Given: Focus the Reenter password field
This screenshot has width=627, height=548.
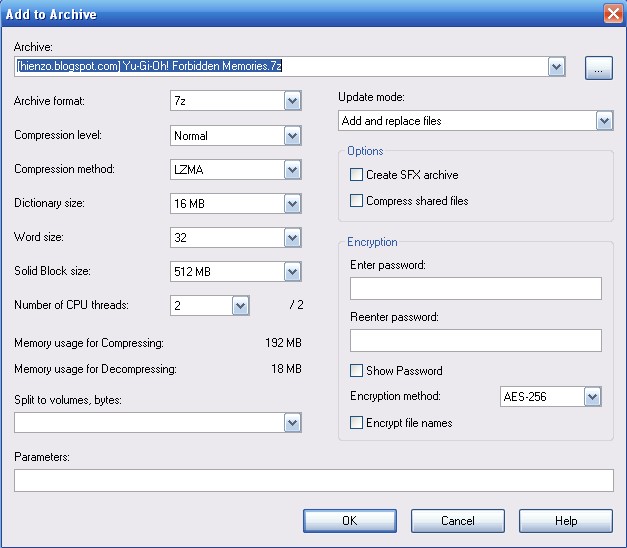Looking at the screenshot, I should pos(475,341).
